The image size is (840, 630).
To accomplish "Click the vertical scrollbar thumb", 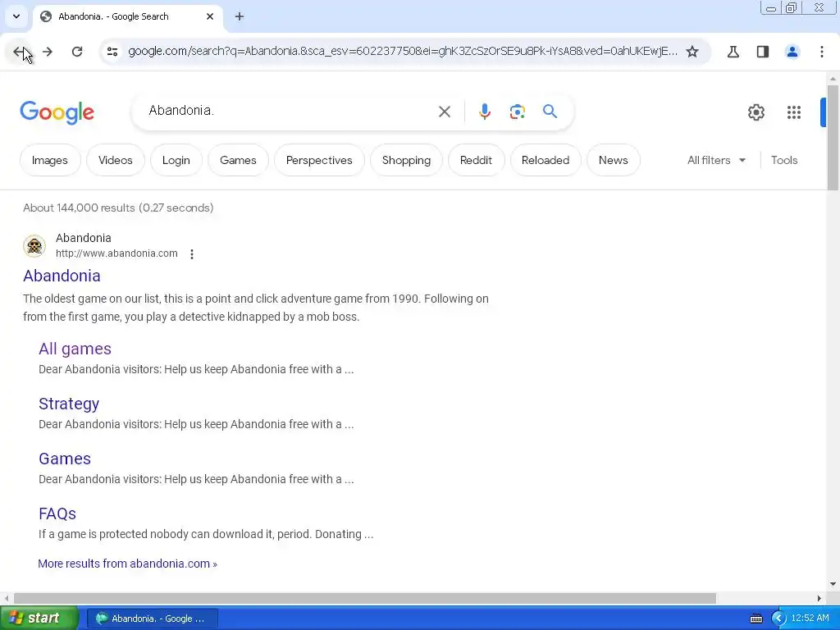I will pos(833,137).
